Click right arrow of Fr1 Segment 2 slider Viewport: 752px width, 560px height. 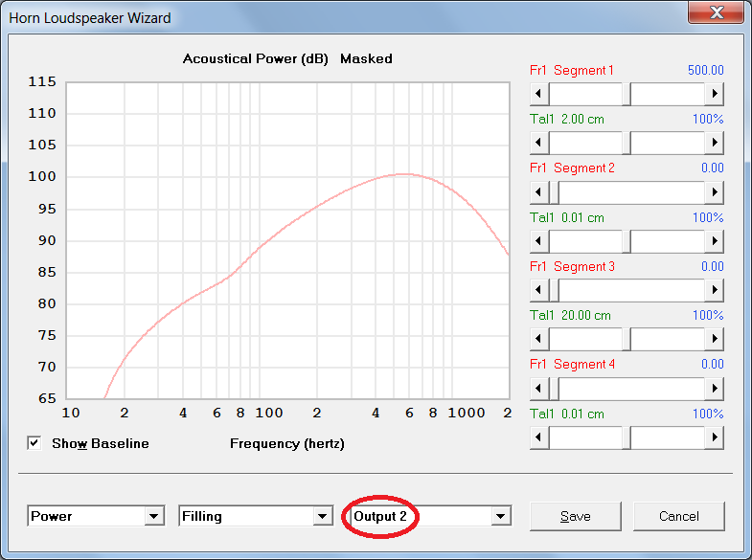click(714, 192)
